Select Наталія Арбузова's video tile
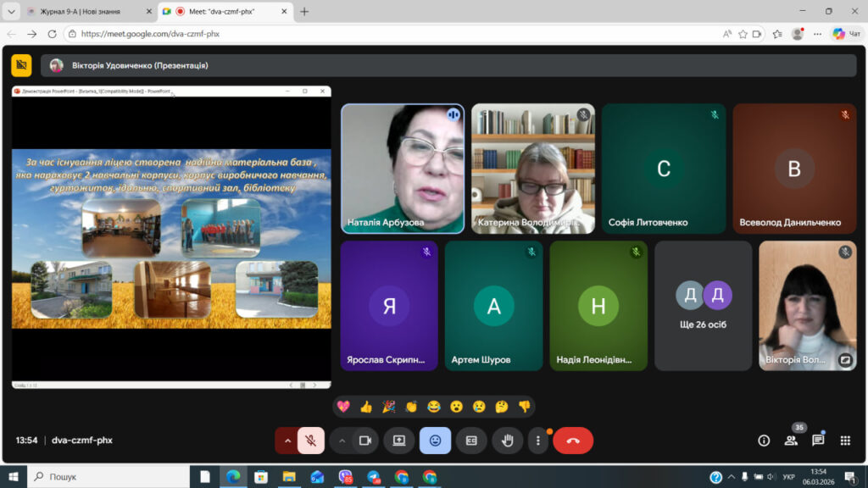Image resolution: width=868 pixels, height=488 pixels. (x=403, y=168)
